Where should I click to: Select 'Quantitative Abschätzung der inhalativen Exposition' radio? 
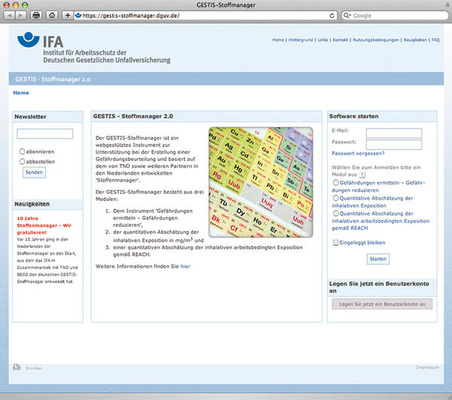(336, 198)
